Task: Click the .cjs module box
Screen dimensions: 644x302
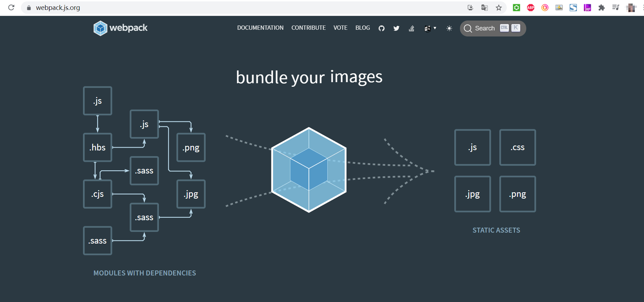Action: coord(98,194)
